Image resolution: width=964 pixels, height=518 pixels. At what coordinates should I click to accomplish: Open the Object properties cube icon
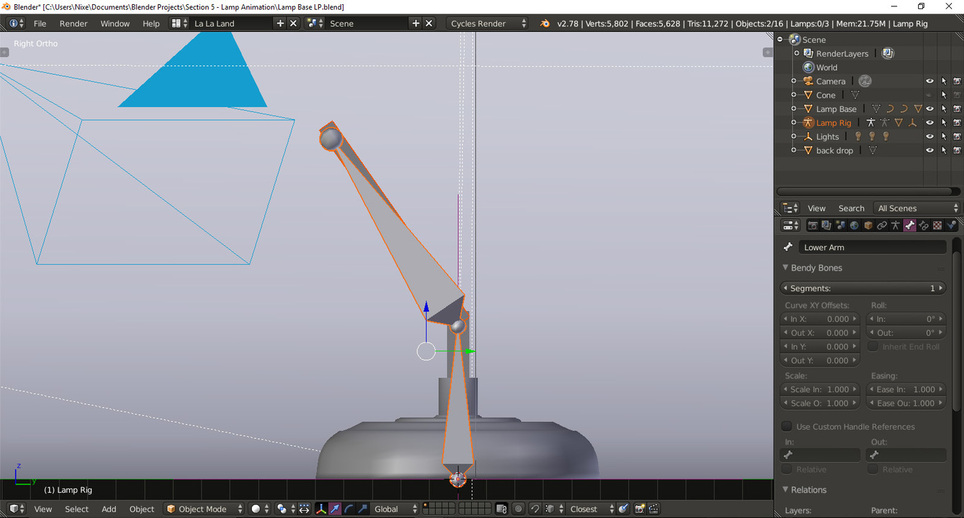coord(868,226)
